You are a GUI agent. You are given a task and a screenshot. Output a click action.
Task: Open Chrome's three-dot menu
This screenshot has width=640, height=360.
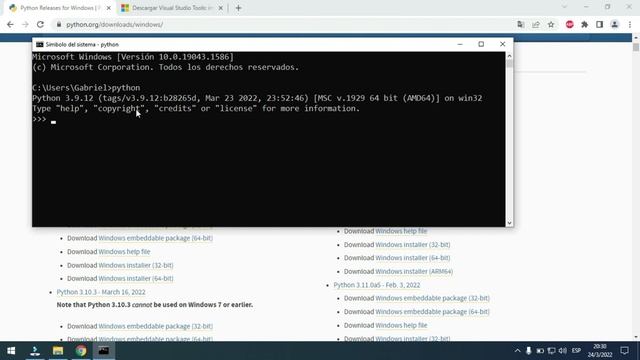630,24
